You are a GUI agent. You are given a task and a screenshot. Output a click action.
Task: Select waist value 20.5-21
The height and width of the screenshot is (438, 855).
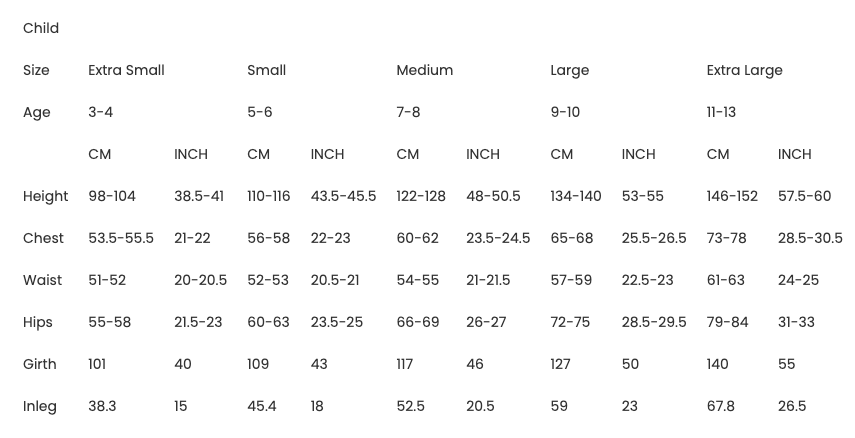pyautogui.click(x=335, y=280)
